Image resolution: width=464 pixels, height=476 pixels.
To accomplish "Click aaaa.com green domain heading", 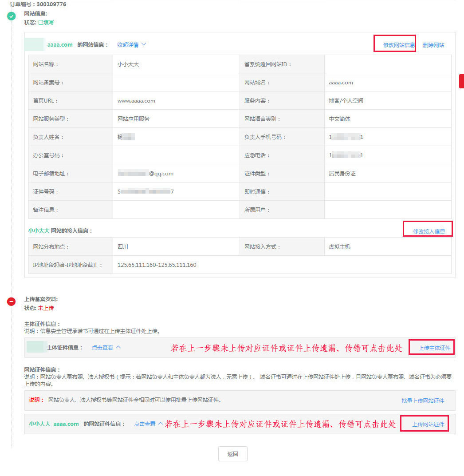I will 60,44.
